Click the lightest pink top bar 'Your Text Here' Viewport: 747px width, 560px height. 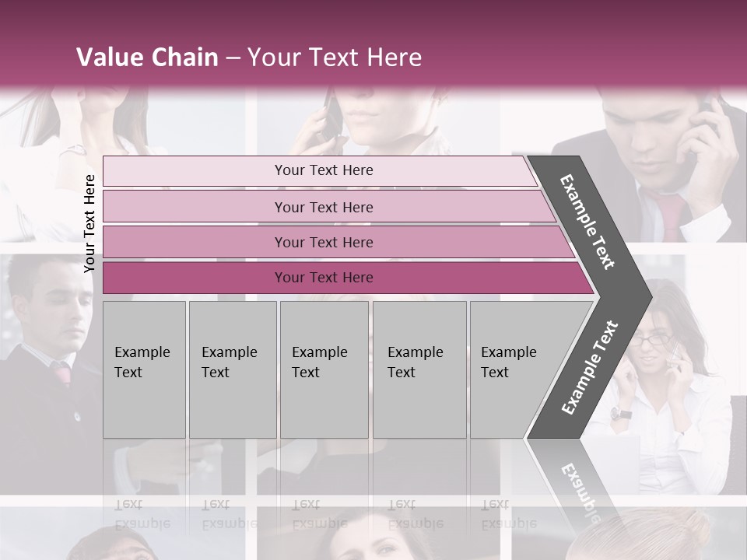click(x=320, y=170)
